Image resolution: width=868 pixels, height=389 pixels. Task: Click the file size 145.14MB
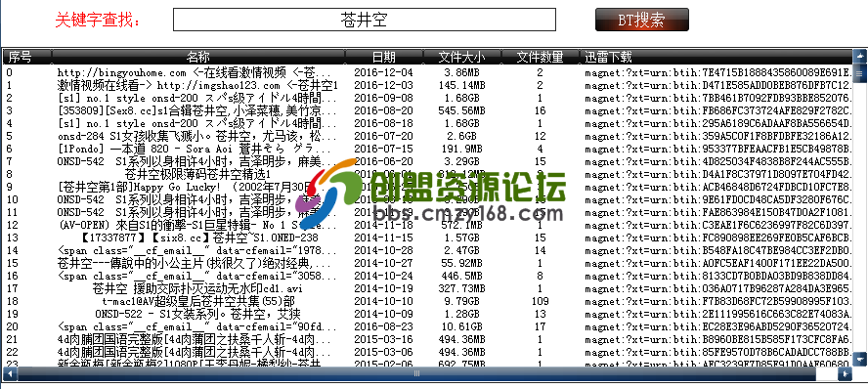tap(461, 85)
